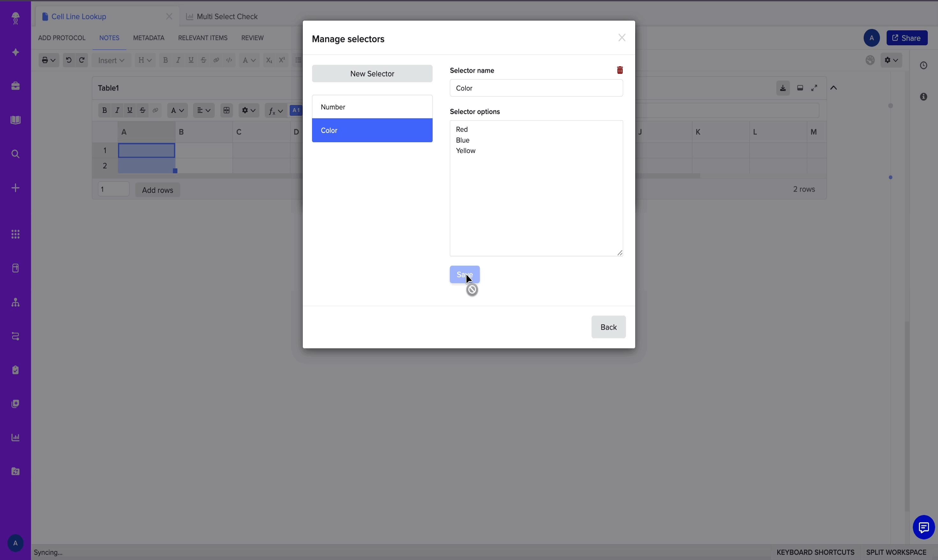Open search in the purple sidebar
The height and width of the screenshot is (560, 938).
15,154
